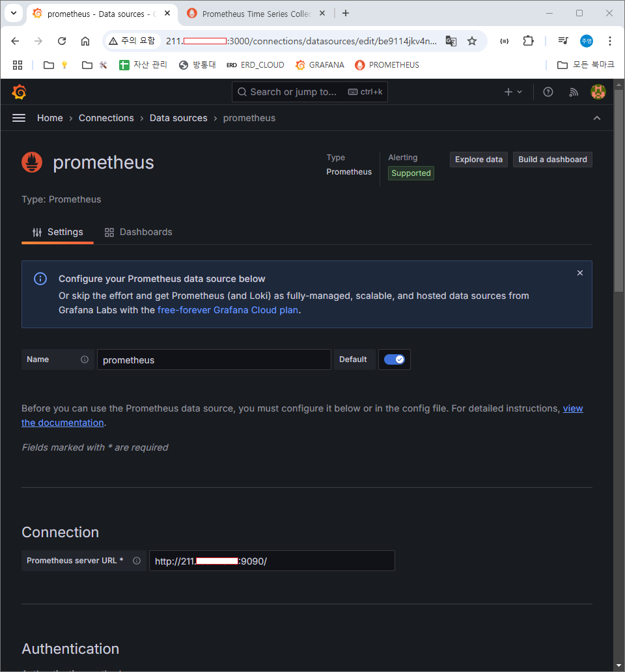Click the browser forward arrow
Viewport: 625px width, 672px height.
(x=38, y=41)
